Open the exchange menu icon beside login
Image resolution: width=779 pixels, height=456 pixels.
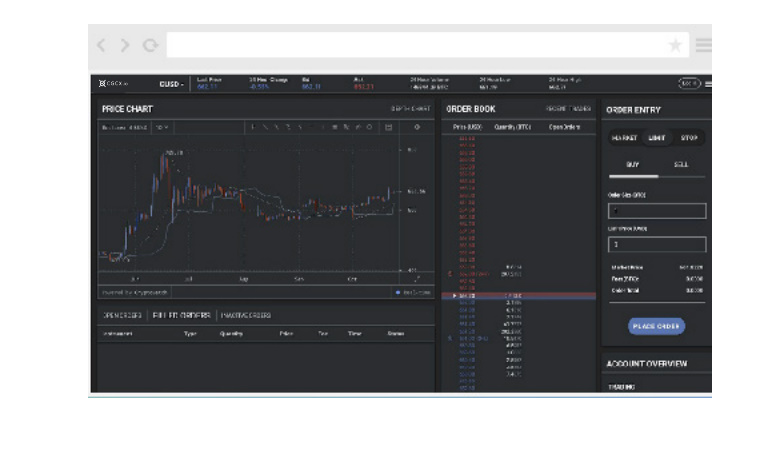click(708, 83)
